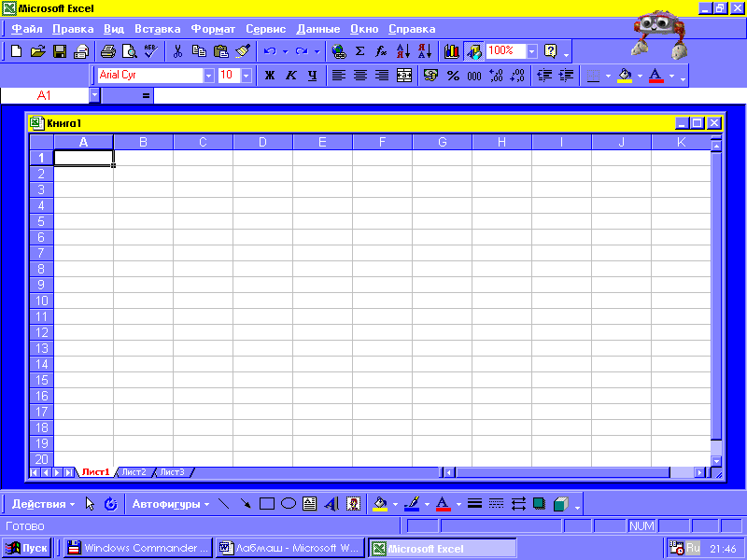Click the formula bar input field
Viewport: 747px width, 560px height.
tap(449, 96)
